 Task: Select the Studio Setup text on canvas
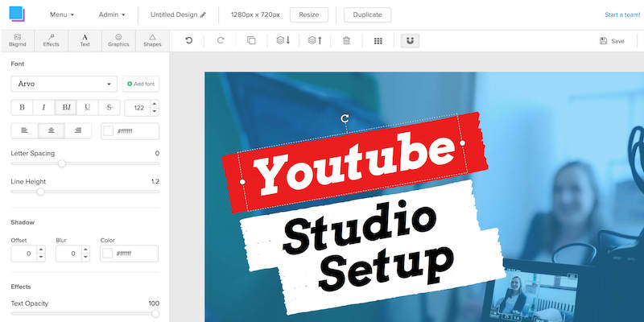[x=368, y=246]
